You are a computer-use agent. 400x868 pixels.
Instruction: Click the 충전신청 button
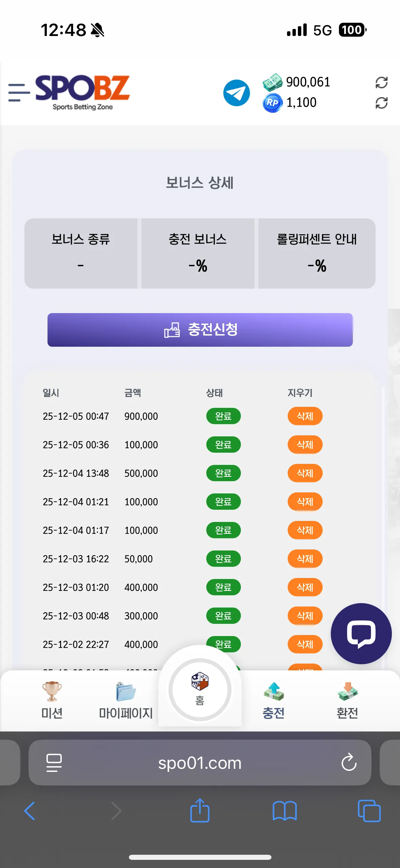[200, 330]
